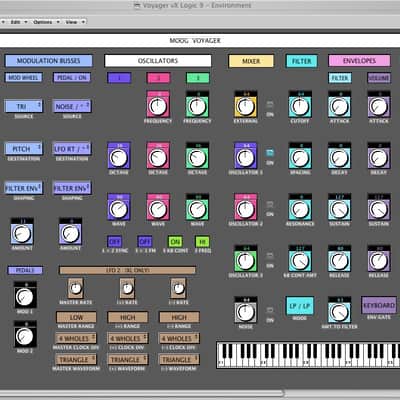Toggle the 3 FREQ HI button
The height and width of the screenshot is (400, 400).
[x=202, y=241]
